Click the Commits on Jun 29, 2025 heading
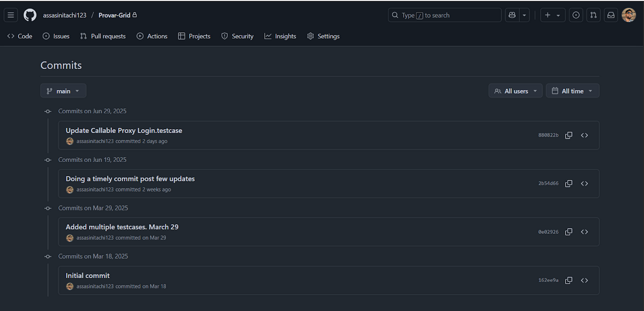The image size is (644, 311). coord(92,111)
